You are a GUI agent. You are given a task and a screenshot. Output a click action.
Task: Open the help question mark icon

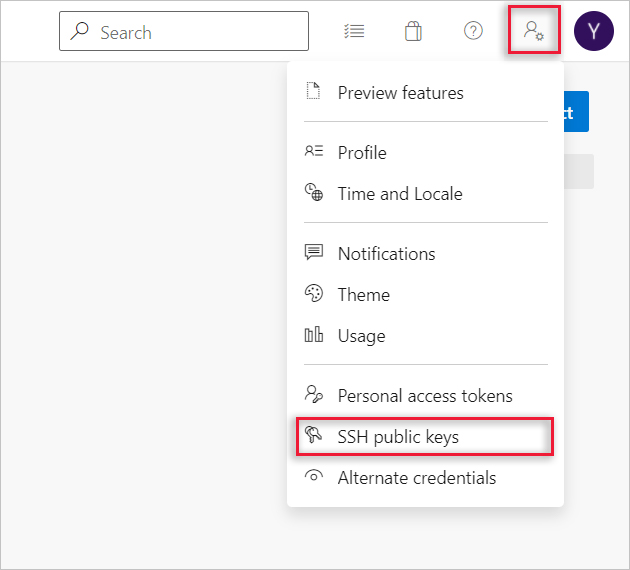473,31
